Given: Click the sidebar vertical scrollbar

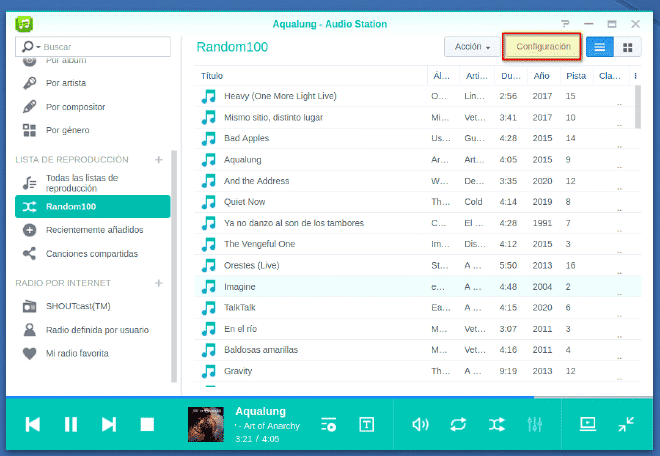Looking at the screenshot, I should [x=174, y=266].
